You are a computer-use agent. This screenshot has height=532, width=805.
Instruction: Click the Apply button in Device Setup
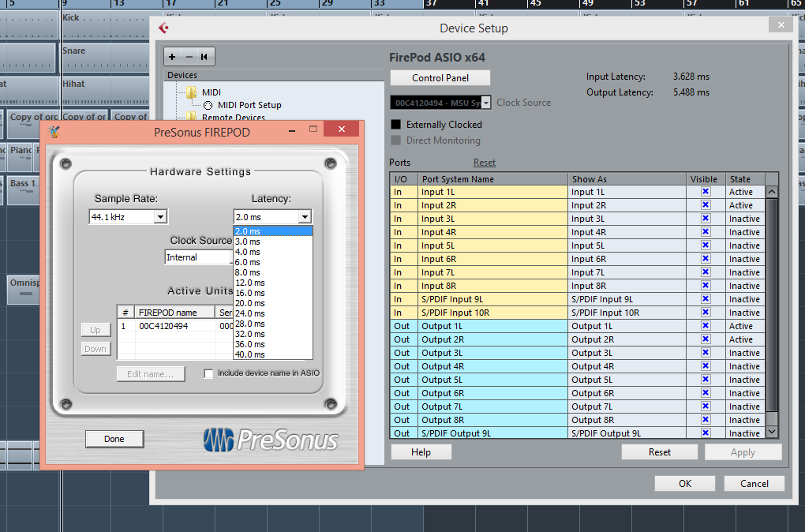click(x=743, y=452)
